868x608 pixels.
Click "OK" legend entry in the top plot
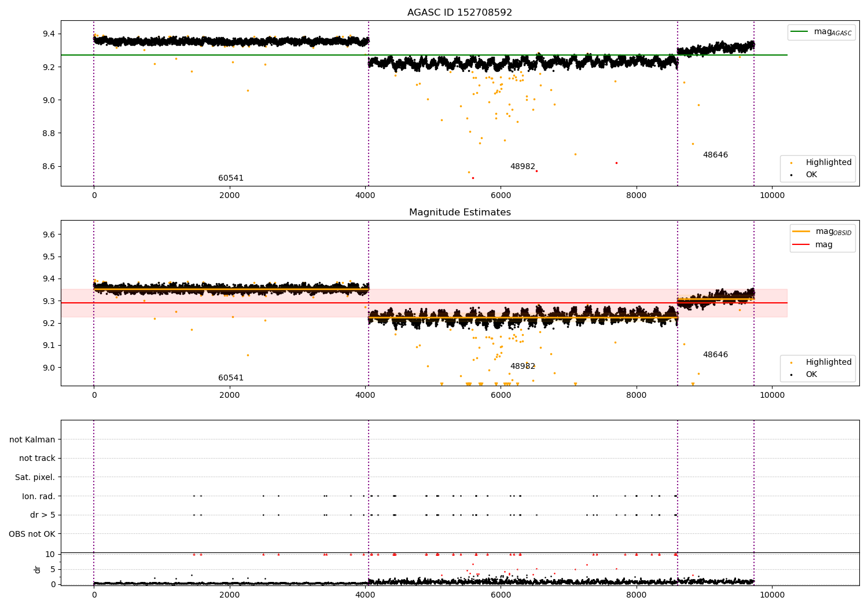tap(804, 175)
